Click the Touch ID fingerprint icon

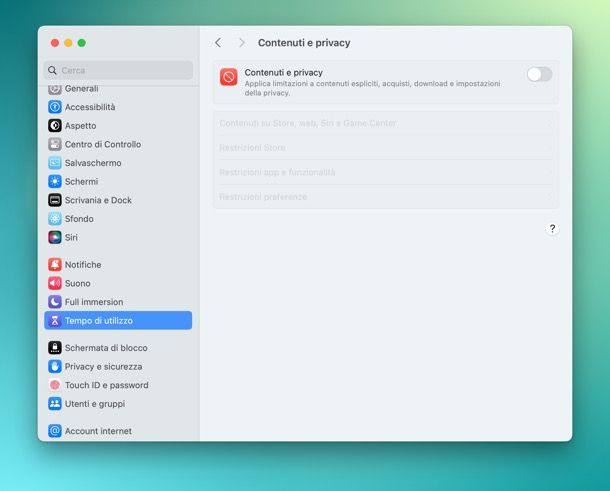click(55, 385)
